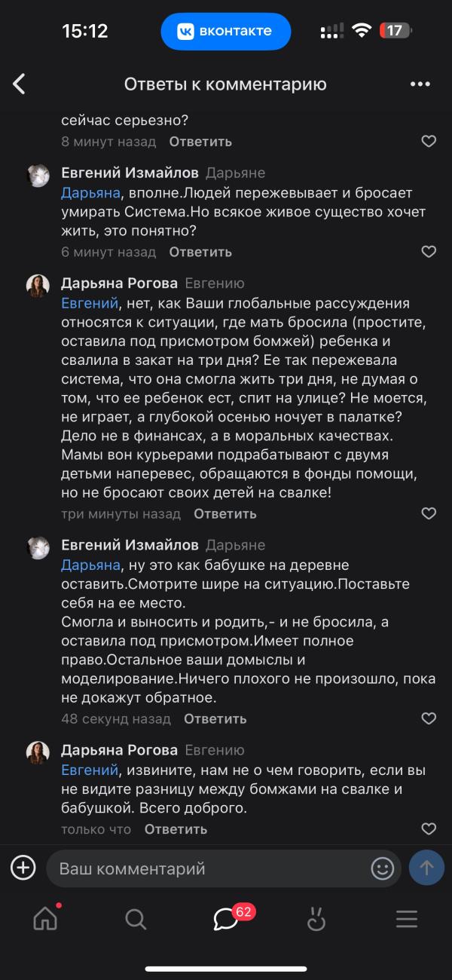Open the blue Евгений mention in the last comment

(90, 770)
